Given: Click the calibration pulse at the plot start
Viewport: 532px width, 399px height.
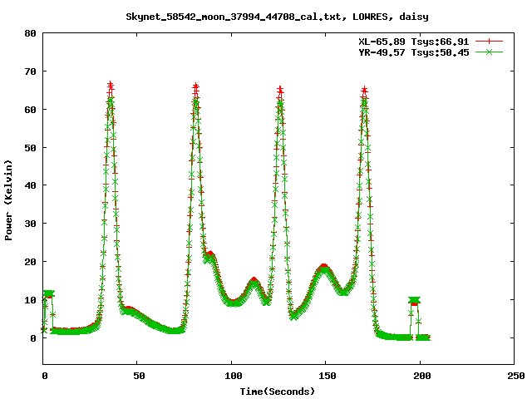Looking at the screenshot, I should pos(48,294).
